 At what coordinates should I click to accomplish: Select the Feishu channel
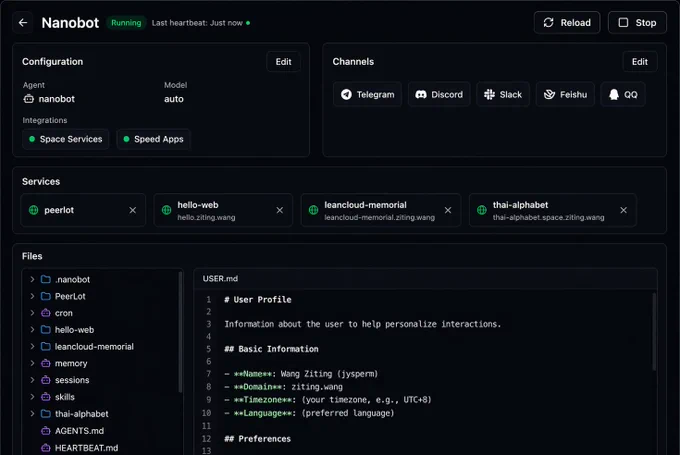[565, 94]
